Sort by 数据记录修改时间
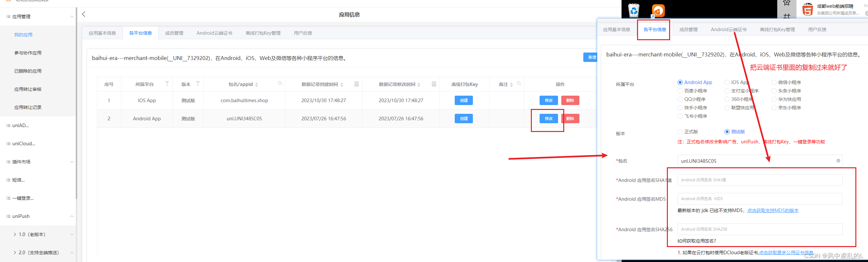 pos(419,85)
